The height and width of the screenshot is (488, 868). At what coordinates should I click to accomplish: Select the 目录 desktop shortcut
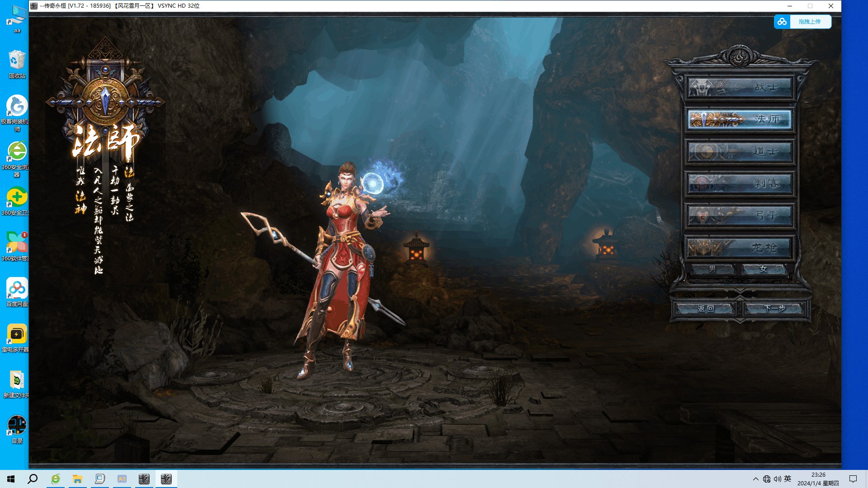pyautogui.click(x=17, y=429)
